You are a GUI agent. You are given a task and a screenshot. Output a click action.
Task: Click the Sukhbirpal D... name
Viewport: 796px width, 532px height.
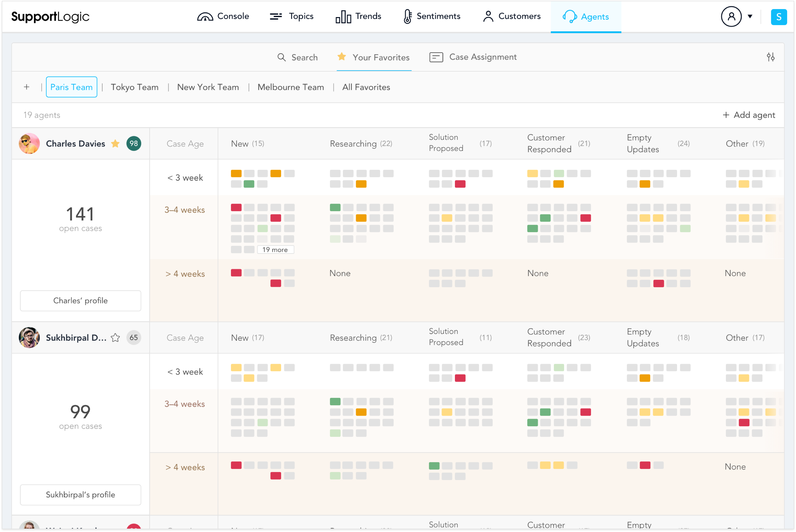[x=76, y=338]
